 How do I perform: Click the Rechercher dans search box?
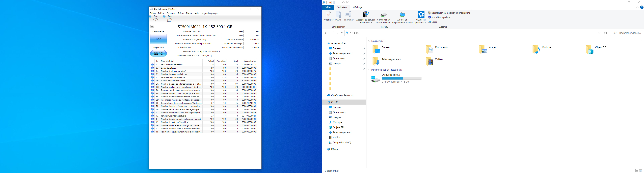[x=627, y=33]
